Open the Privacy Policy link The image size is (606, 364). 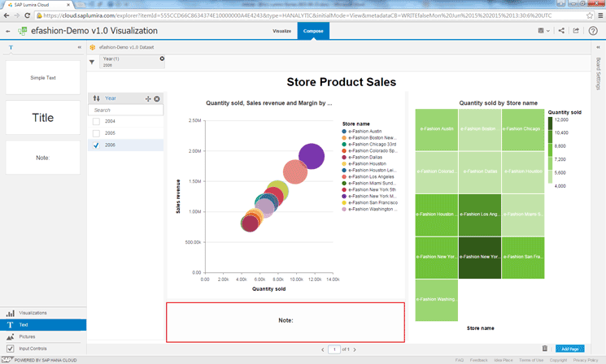click(586, 360)
